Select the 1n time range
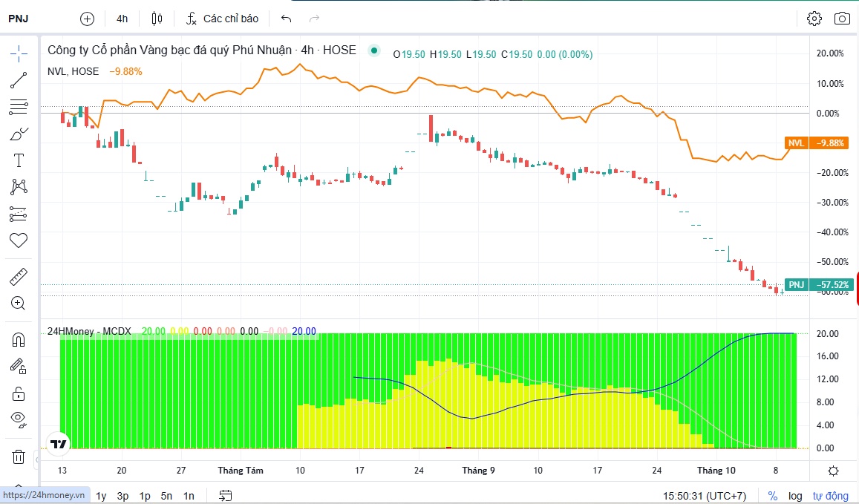Screen dimensions: 859x504 [x=189, y=496]
